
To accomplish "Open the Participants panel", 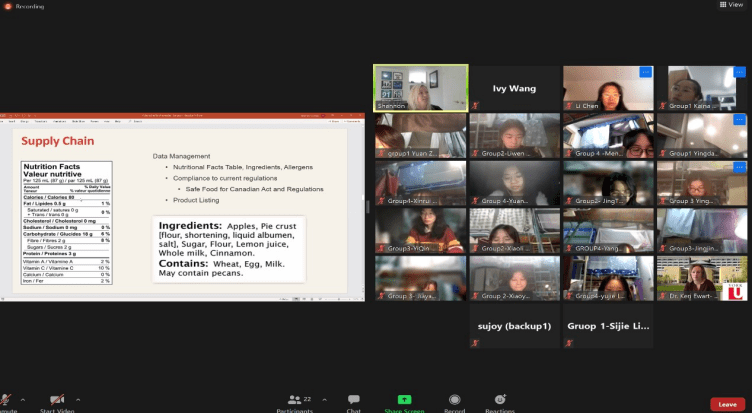I will [299, 401].
